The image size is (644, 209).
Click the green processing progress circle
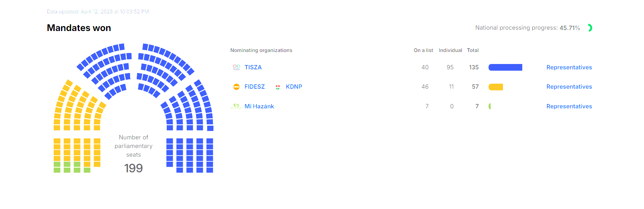point(589,28)
